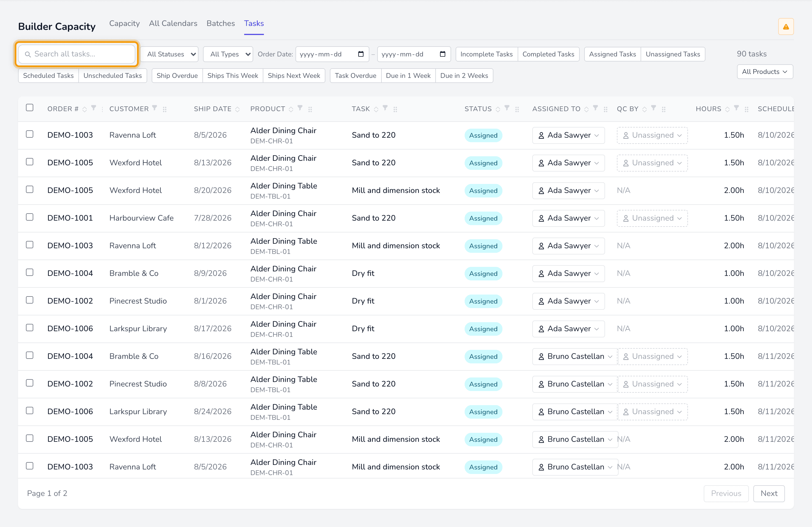Expand the All Products dropdown
The width and height of the screenshot is (812, 527).
point(765,72)
